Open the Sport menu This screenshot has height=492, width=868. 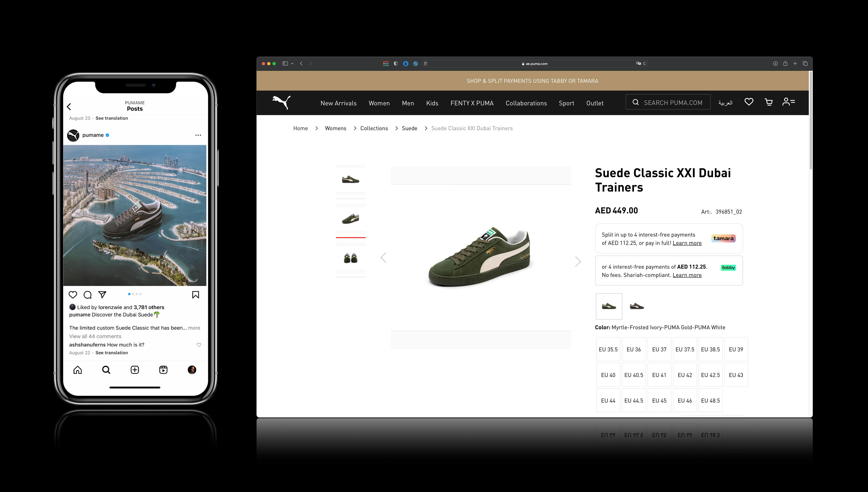[x=566, y=103]
